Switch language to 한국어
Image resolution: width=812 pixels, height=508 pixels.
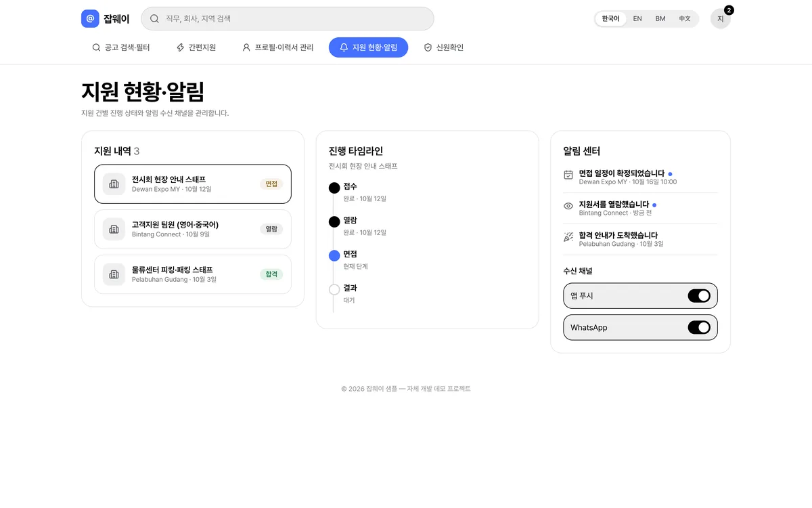[610, 19]
